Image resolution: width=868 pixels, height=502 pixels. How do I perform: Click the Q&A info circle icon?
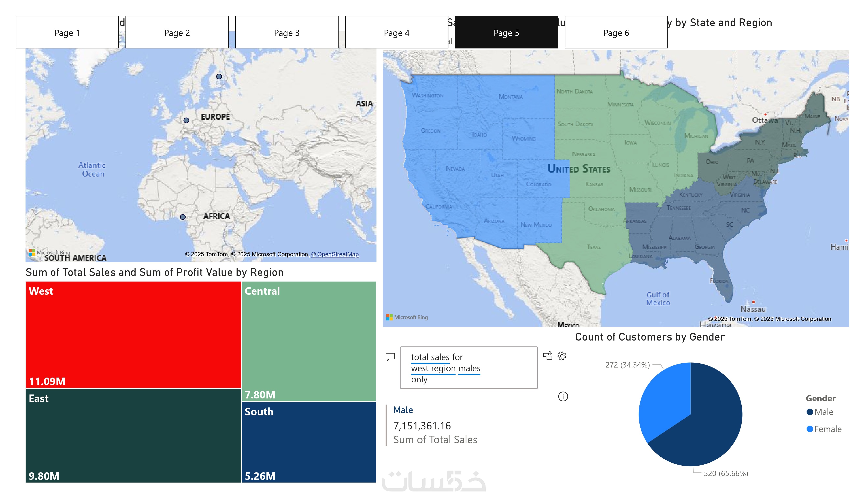tap(563, 396)
